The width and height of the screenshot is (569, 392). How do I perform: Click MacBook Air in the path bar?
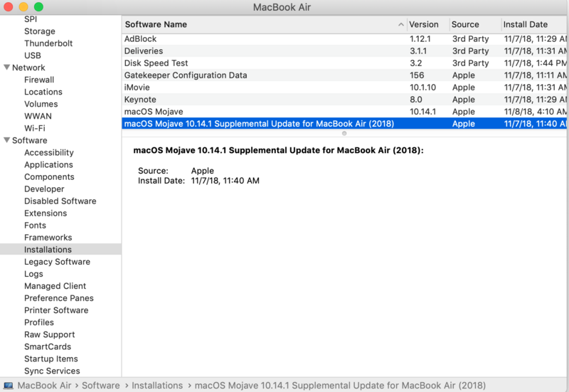(x=44, y=386)
